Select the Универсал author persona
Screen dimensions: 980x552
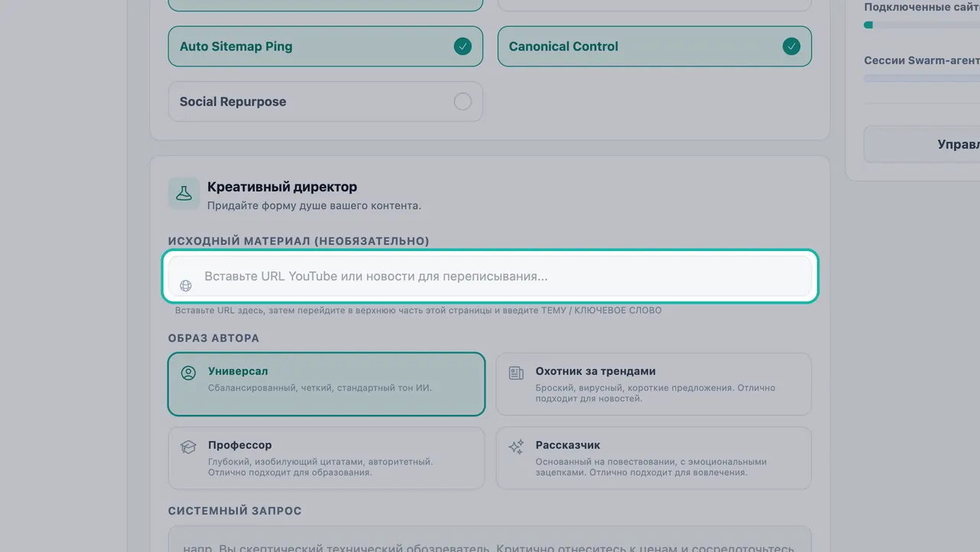[326, 384]
